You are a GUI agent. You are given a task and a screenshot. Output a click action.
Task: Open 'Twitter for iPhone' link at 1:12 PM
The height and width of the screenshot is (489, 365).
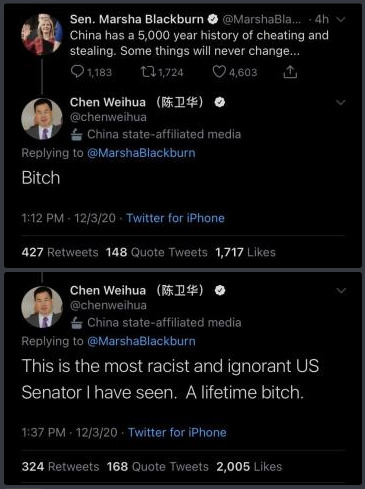tap(175, 218)
